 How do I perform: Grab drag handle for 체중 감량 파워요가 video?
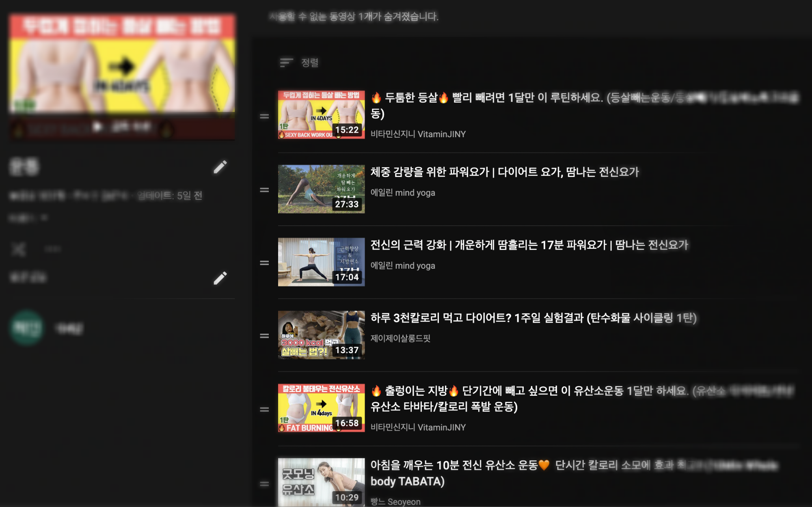point(264,190)
